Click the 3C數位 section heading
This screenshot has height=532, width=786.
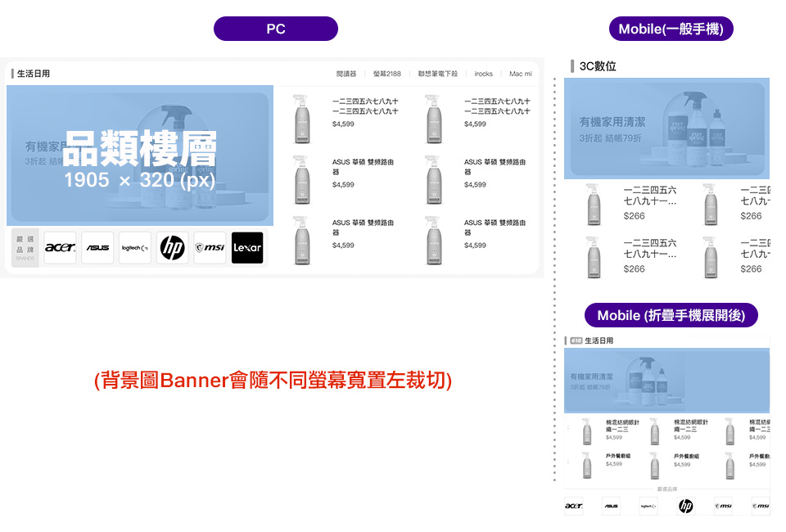(597, 66)
